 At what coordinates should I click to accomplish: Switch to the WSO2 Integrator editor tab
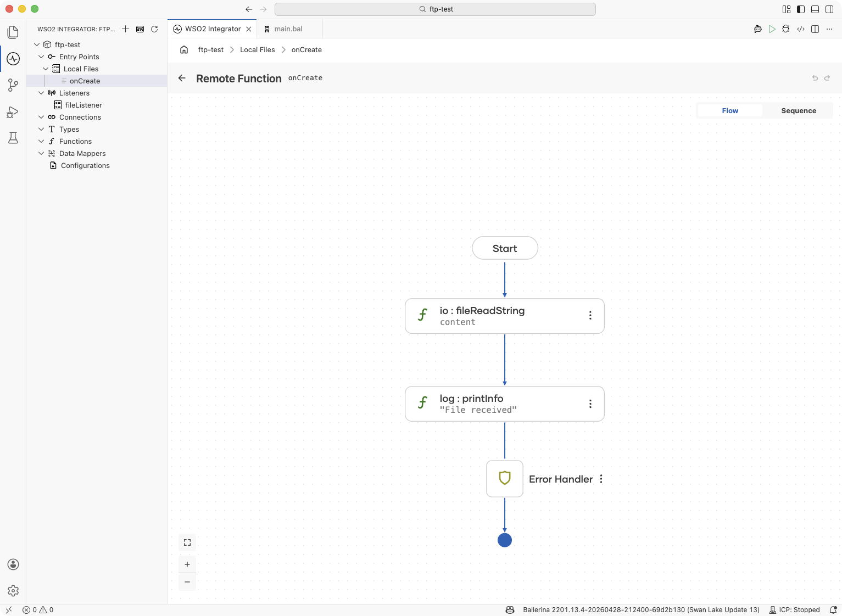[x=213, y=29]
